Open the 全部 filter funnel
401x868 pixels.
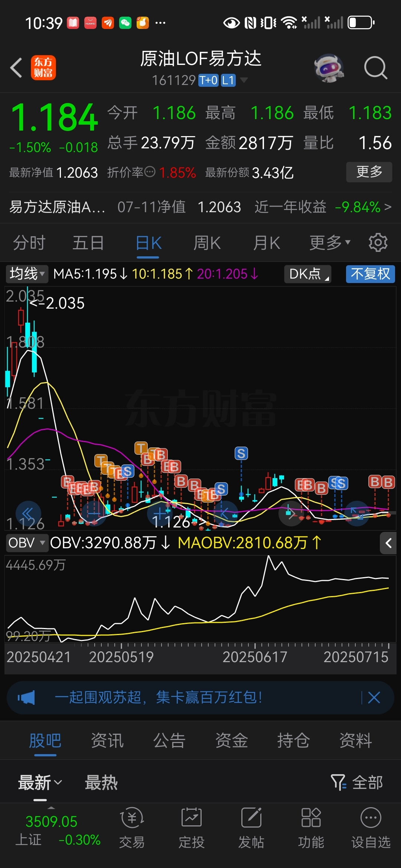tap(357, 783)
